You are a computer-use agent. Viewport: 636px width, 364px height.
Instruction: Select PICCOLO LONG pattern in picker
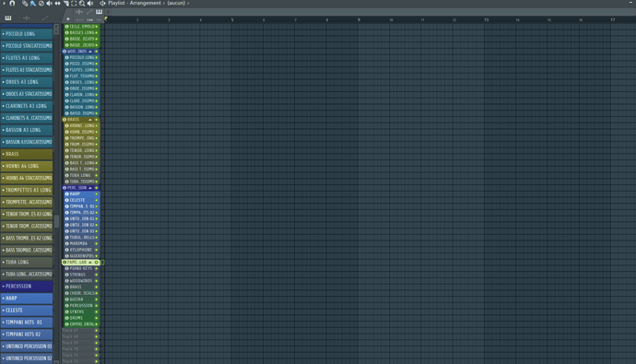(x=27, y=34)
